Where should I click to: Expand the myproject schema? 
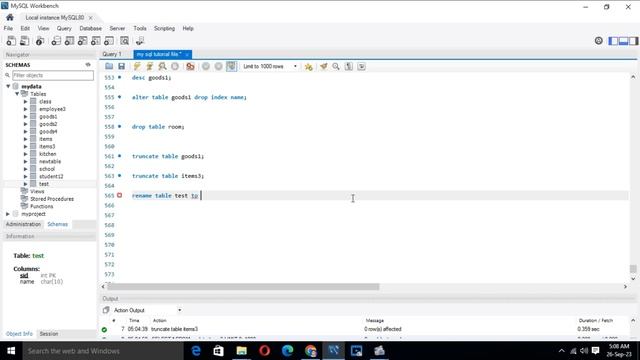click(8, 214)
